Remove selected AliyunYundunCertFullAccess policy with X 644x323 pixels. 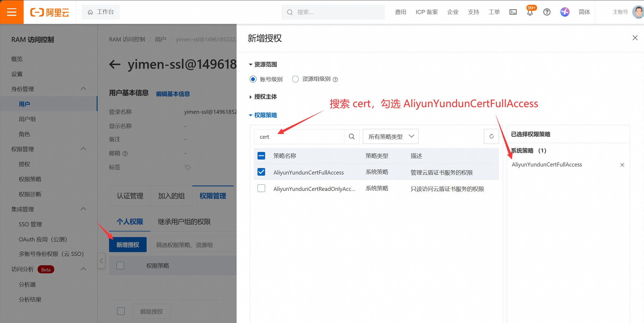[622, 165]
